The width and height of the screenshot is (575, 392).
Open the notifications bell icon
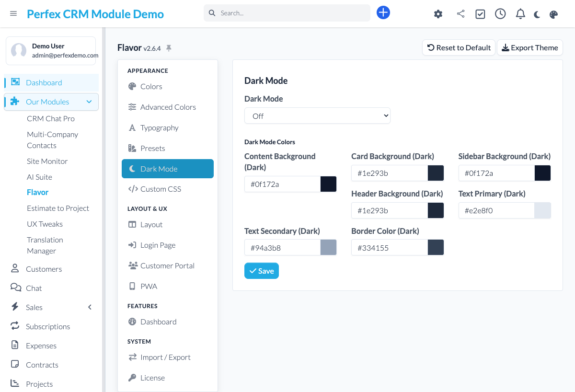click(x=520, y=14)
